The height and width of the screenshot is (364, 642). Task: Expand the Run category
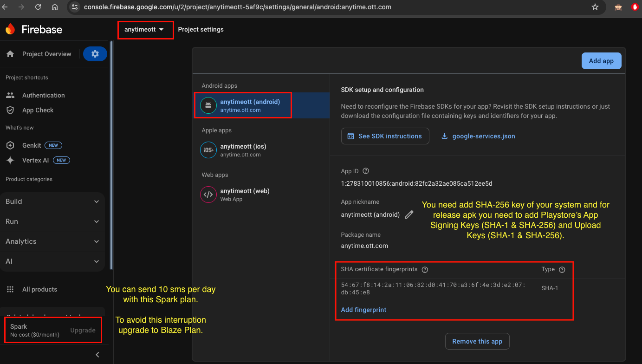tap(52, 221)
